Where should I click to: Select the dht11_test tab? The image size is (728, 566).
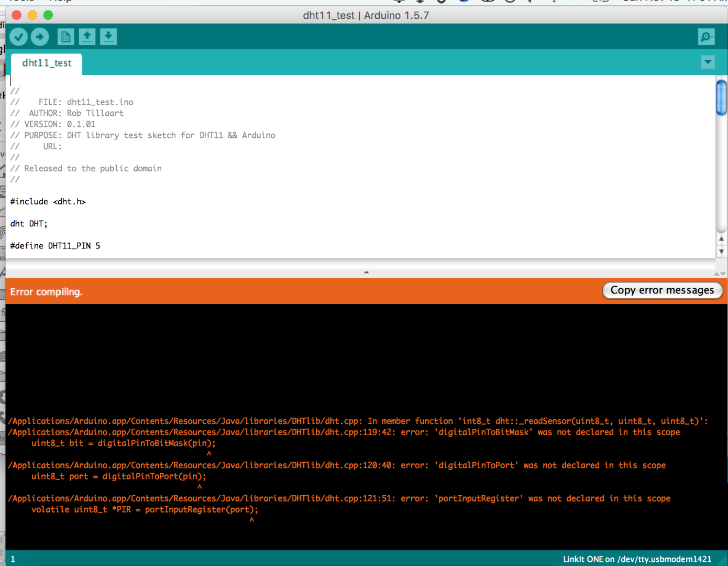46,63
